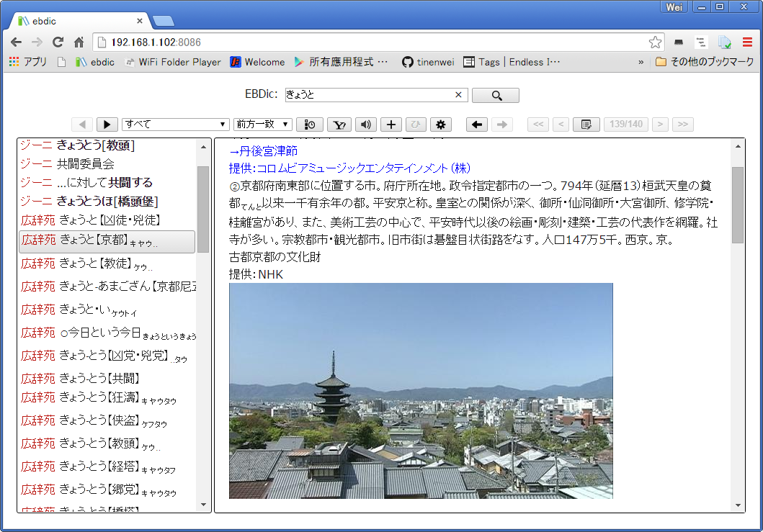The width and height of the screenshot is (763, 532).
Task: Click the Kyoto pagoda photo
Action: (421, 390)
